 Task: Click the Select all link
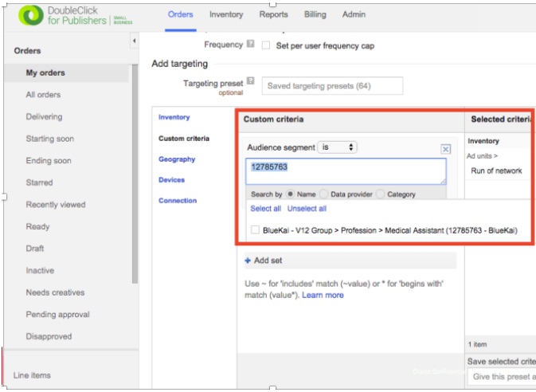(265, 209)
